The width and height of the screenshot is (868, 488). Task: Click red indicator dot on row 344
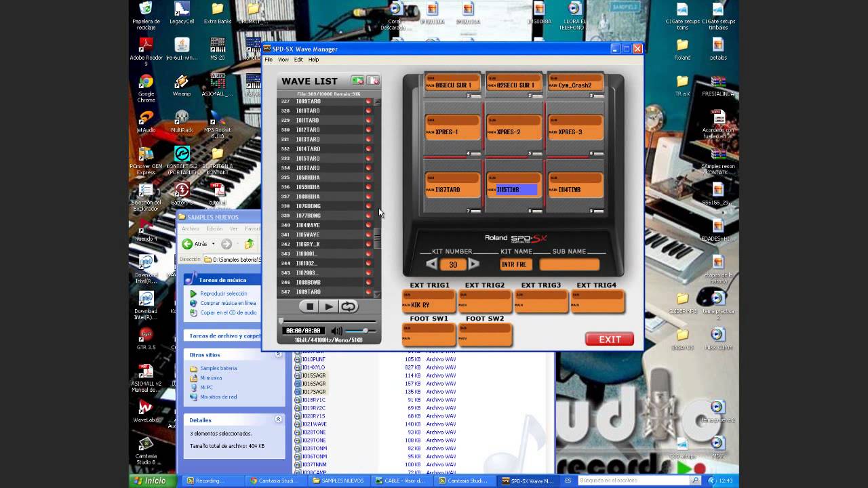coord(368,263)
